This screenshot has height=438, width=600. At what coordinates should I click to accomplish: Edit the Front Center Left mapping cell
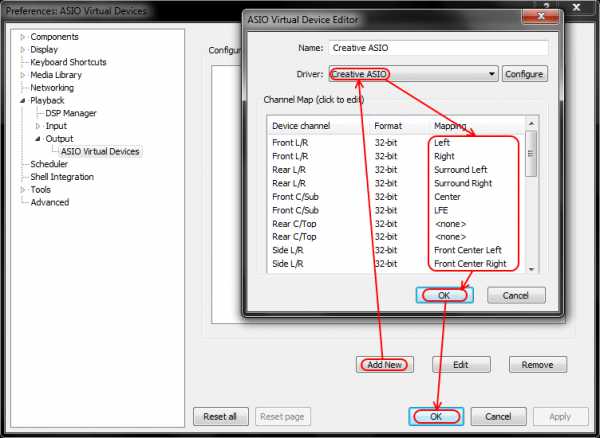(468, 250)
